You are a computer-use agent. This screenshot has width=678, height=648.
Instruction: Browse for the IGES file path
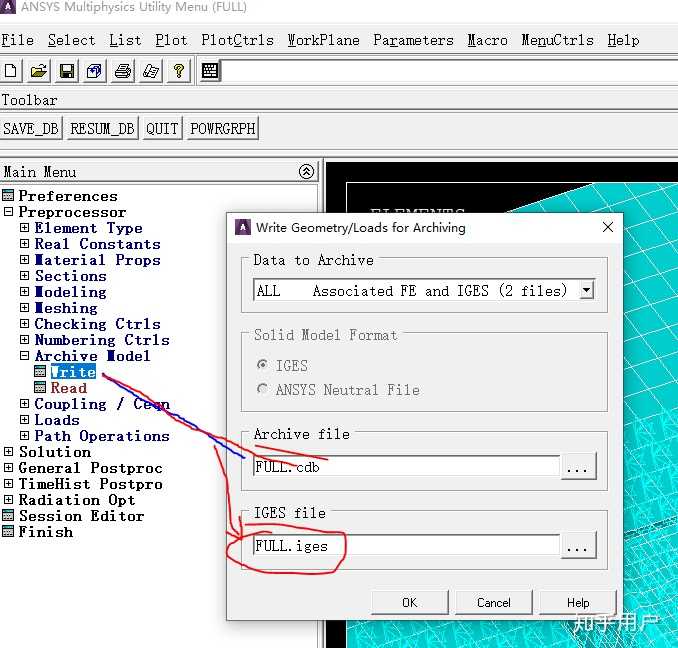[578, 546]
